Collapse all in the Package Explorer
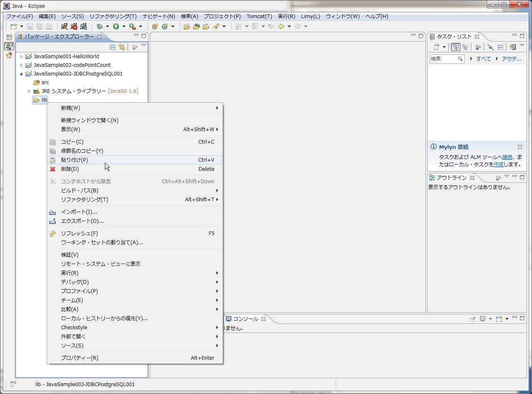532x394 pixels. [x=112, y=47]
